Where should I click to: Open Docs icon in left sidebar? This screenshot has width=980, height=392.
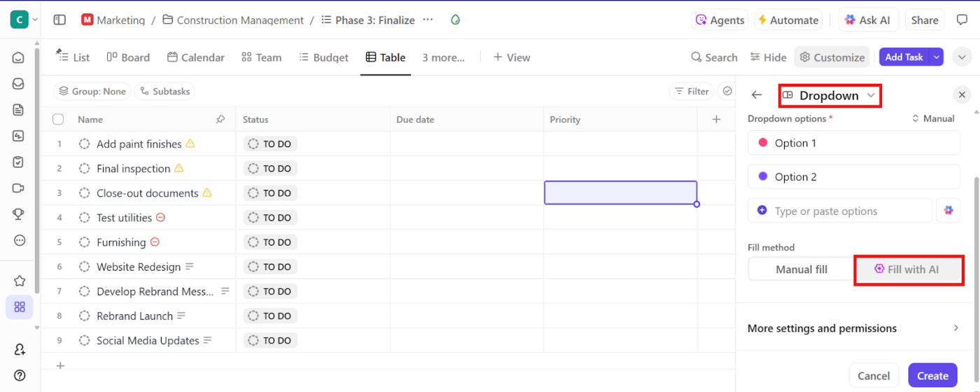(19, 110)
